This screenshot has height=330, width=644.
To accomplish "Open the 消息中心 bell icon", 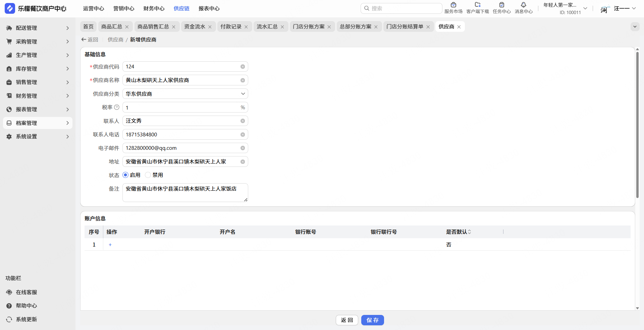I will click(x=524, y=5).
